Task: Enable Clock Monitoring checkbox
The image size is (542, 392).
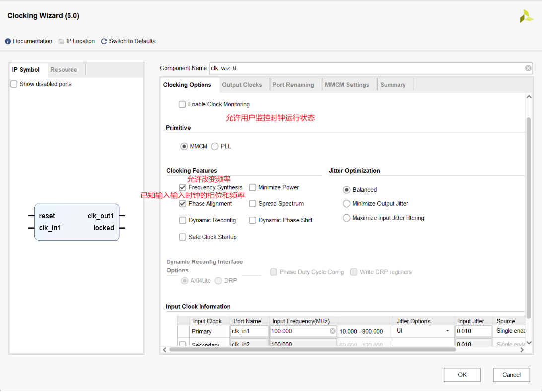Action: coord(182,105)
